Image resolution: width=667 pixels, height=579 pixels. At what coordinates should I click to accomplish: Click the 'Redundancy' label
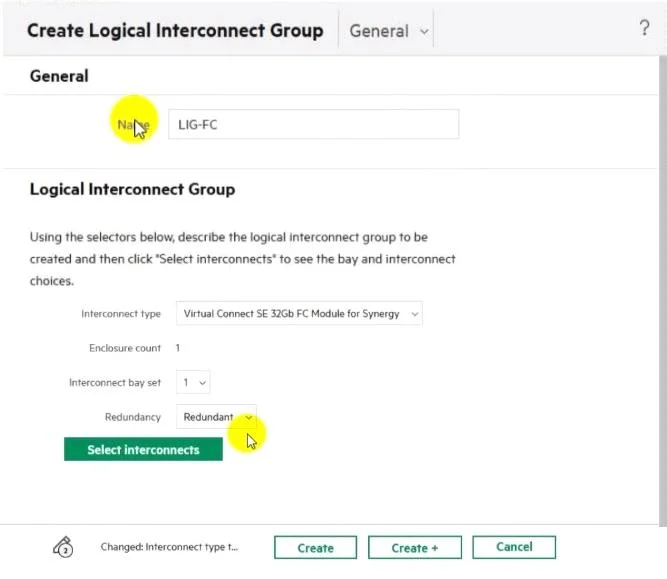click(133, 417)
